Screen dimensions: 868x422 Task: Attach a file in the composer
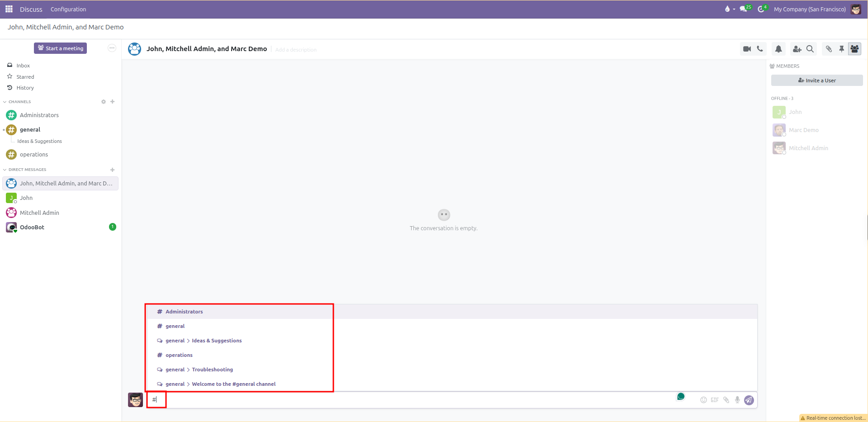coord(726,400)
